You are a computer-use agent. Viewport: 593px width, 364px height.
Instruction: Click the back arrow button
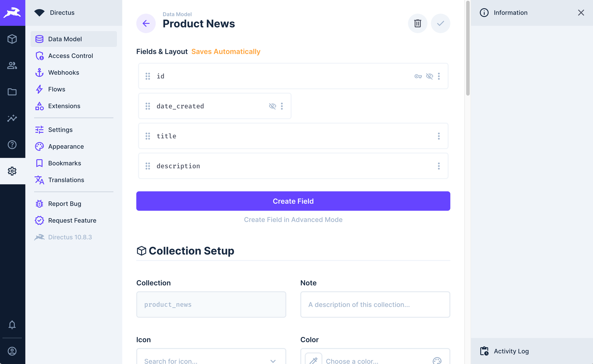[x=146, y=23]
